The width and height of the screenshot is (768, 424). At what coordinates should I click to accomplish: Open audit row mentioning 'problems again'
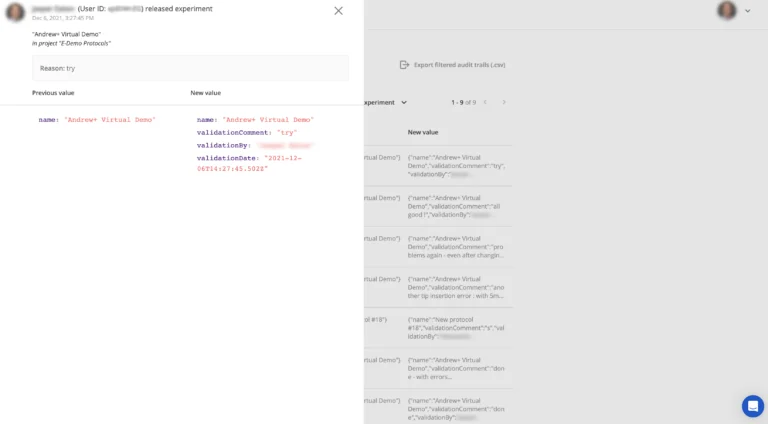click(x=456, y=247)
